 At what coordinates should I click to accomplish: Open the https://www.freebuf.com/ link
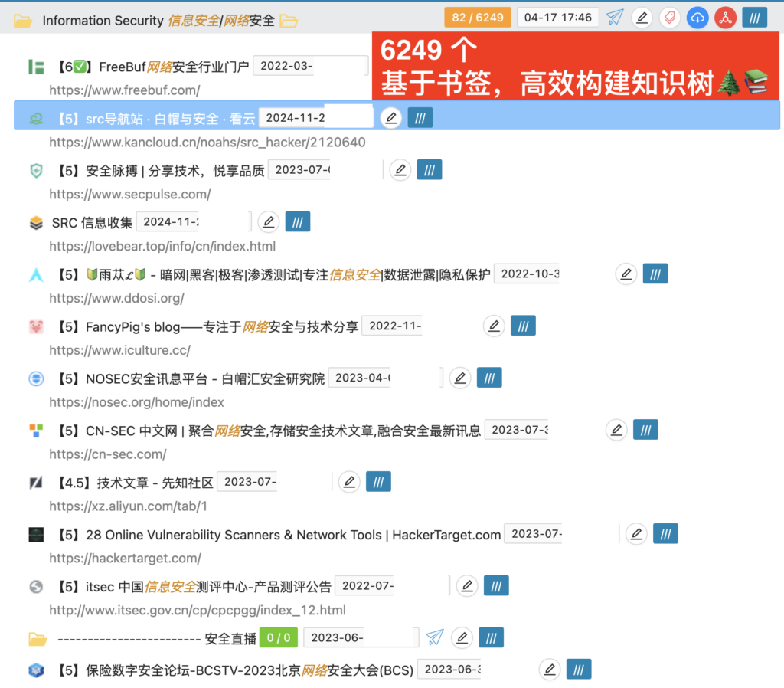coord(125,90)
